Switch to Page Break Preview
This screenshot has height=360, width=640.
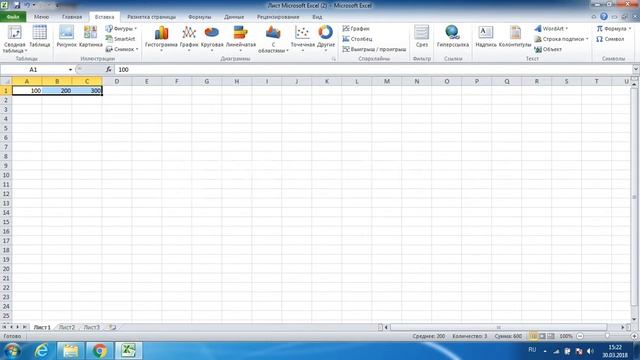point(551,336)
